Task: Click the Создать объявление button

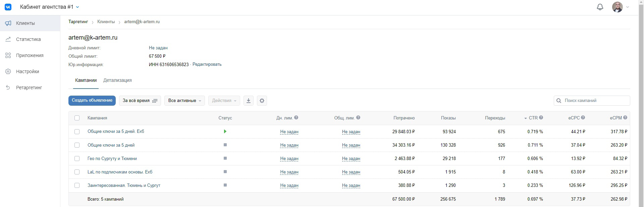Action: [x=92, y=101]
